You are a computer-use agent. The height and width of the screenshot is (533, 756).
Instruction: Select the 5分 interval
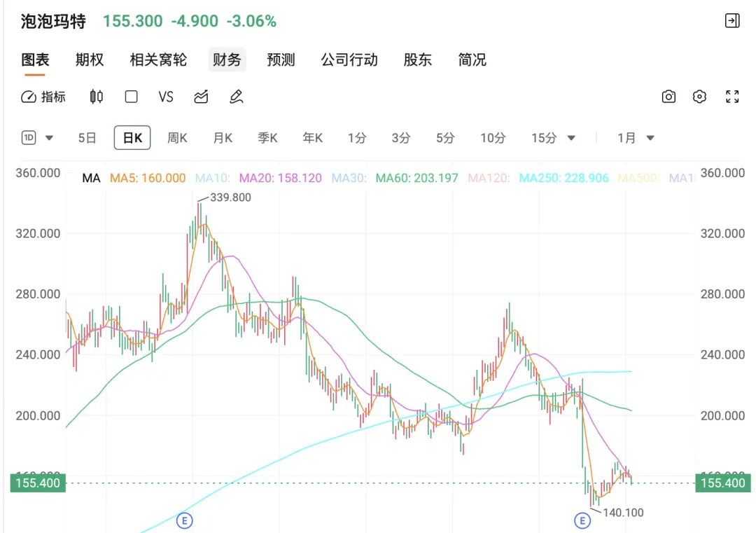[x=445, y=138]
